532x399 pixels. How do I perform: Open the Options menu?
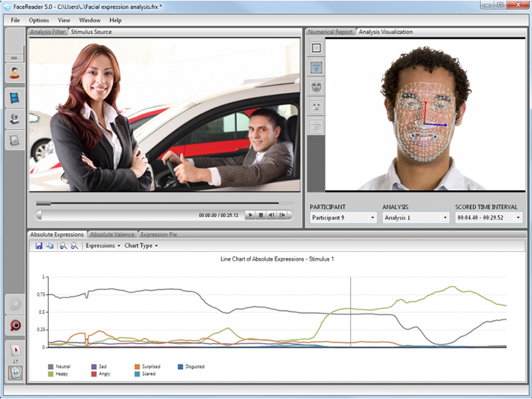point(39,21)
